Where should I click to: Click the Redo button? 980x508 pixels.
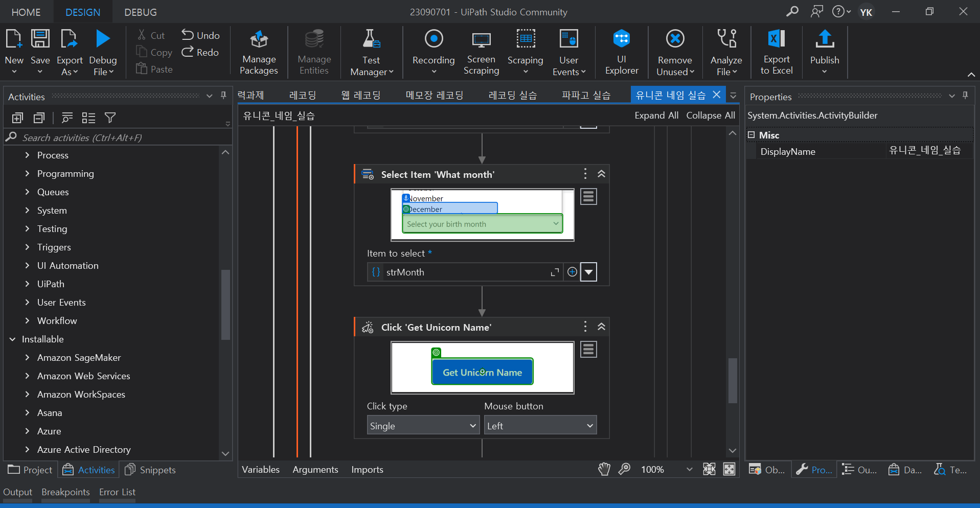[200, 52]
